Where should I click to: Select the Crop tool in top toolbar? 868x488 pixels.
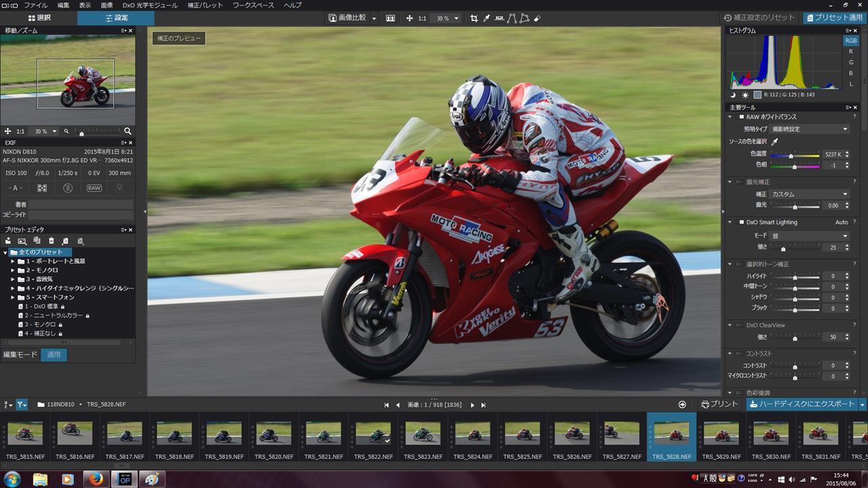(x=474, y=18)
